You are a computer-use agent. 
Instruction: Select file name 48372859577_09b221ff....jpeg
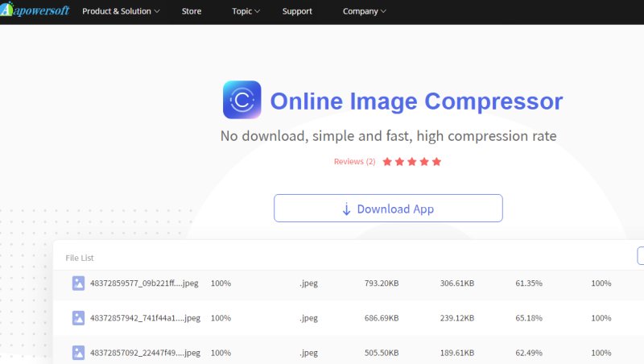(144, 283)
